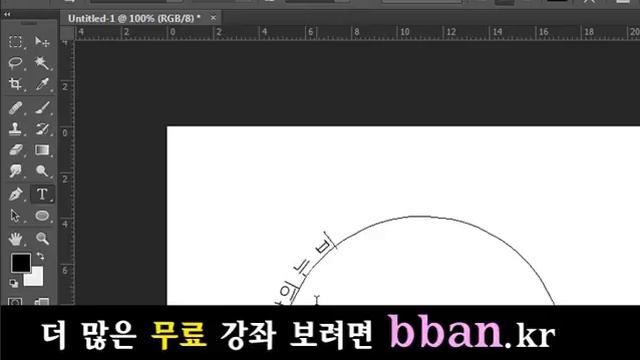
Task: Select the Healing Brush tool
Action: [16, 108]
